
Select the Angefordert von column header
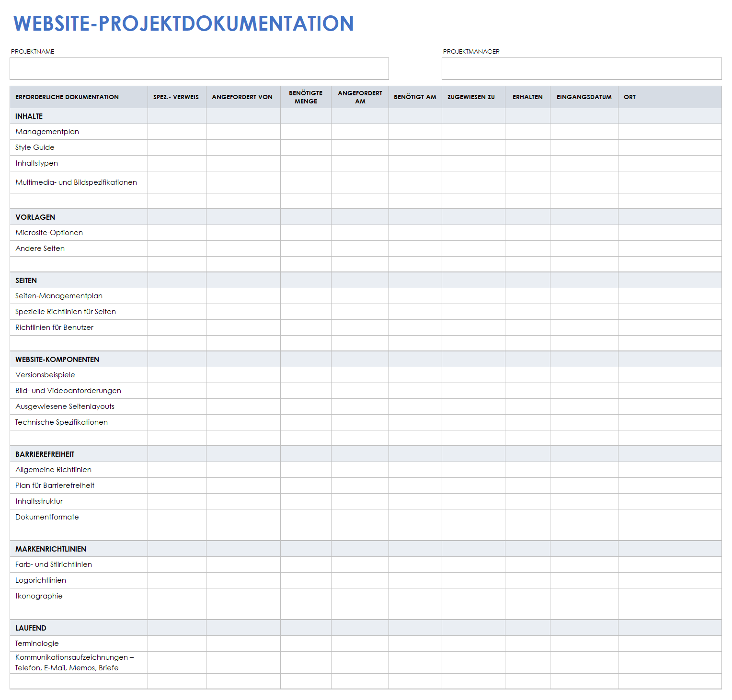(242, 97)
